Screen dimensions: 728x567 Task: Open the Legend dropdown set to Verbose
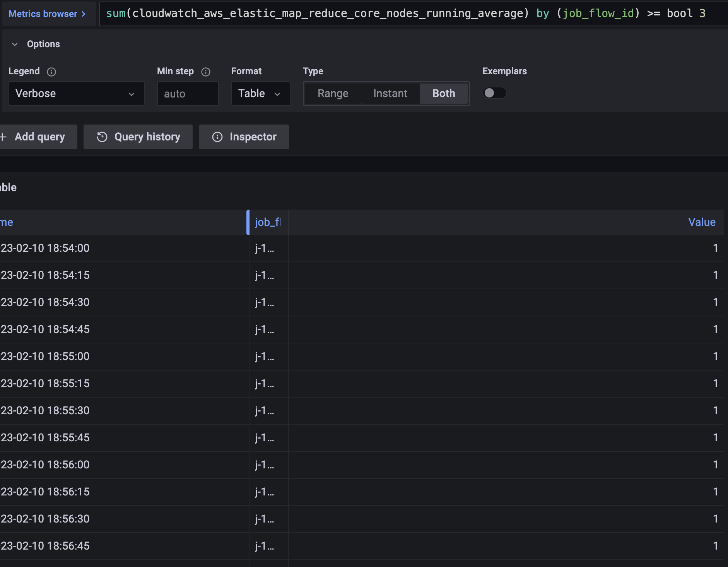point(76,94)
